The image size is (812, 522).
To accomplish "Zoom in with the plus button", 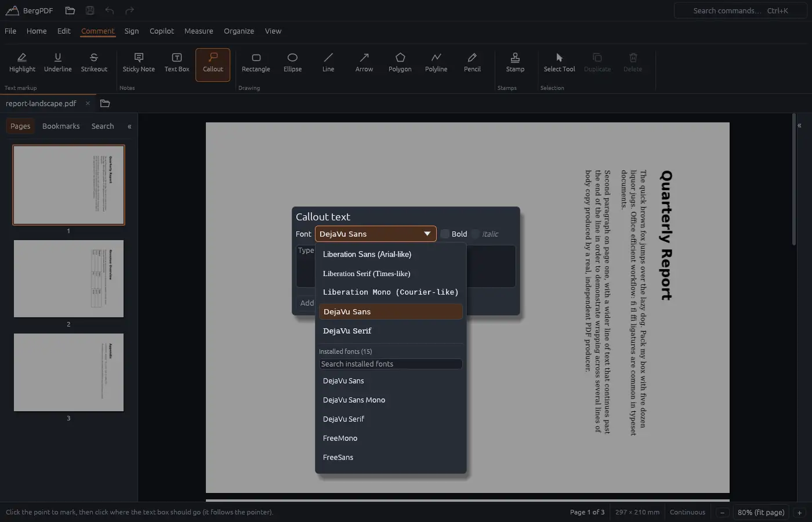I will [799, 513].
